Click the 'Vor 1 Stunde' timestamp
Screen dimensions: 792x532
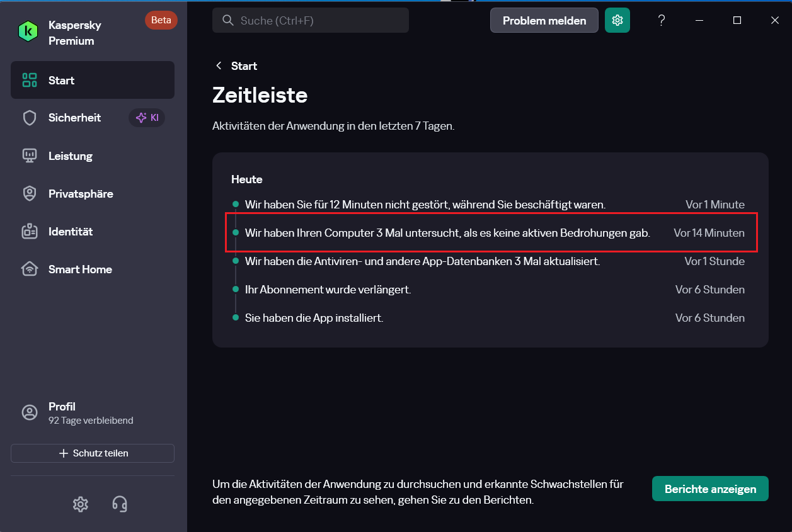(x=715, y=261)
